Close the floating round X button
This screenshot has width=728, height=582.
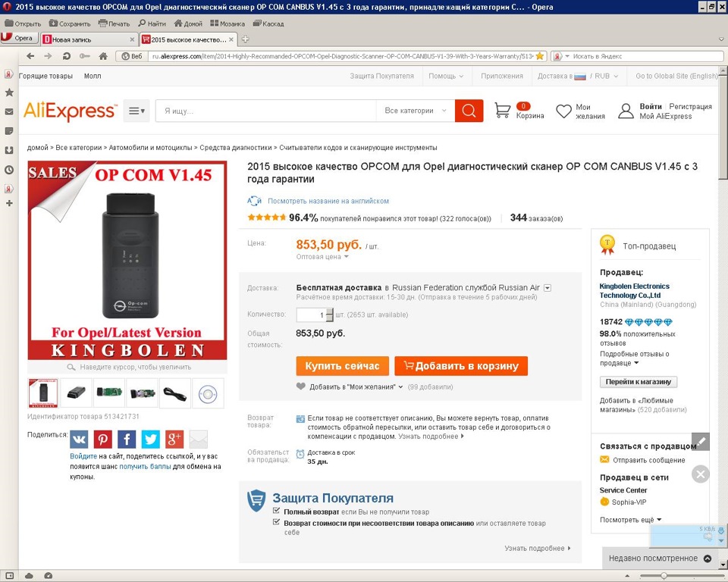[701, 474]
